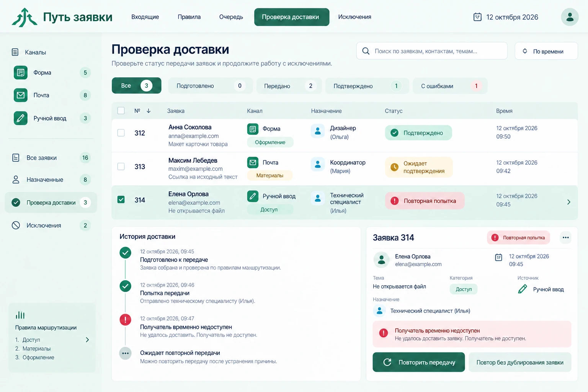Viewport: 588px width, 392px height.
Task: Click the pencil icon beside Источник Ручной ввод
Action: pos(523,289)
